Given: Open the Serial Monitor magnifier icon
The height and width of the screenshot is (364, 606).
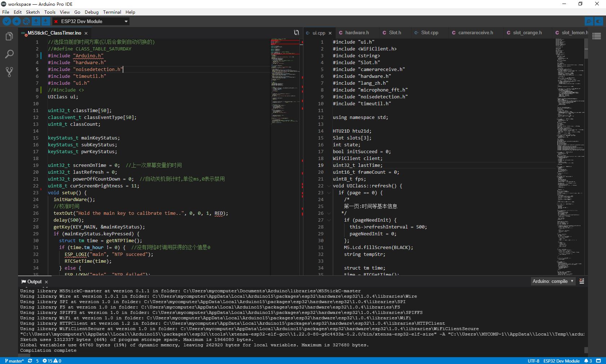Looking at the screenshot, I should [589, 21].
